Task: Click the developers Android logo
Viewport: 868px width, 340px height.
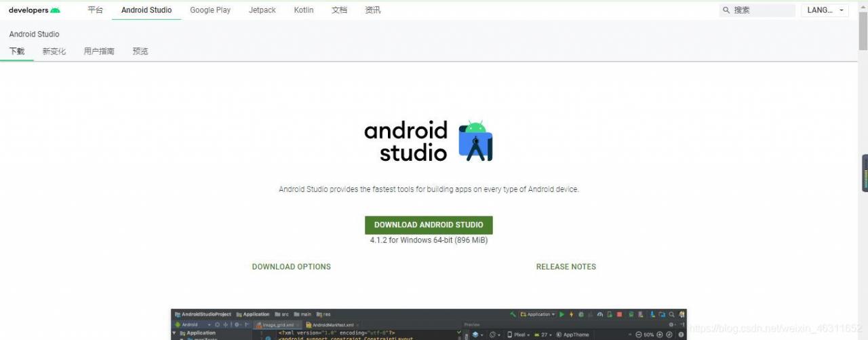Action: [x=35, y=10]
